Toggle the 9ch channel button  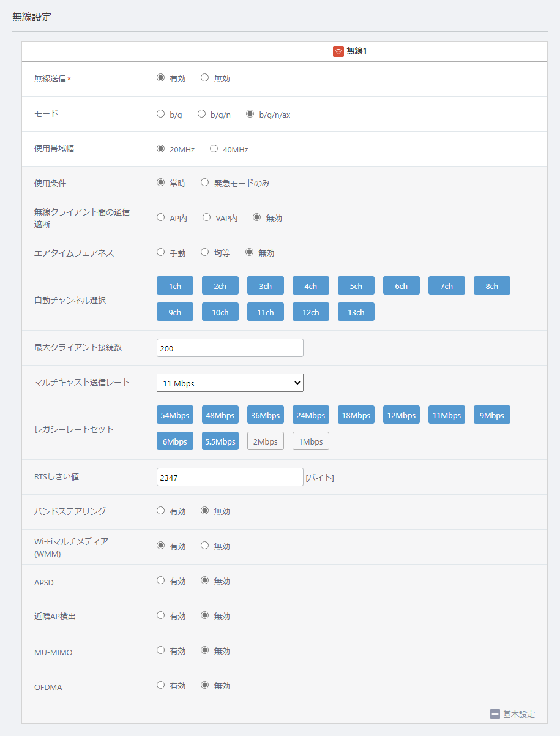[x=175, y=312]
